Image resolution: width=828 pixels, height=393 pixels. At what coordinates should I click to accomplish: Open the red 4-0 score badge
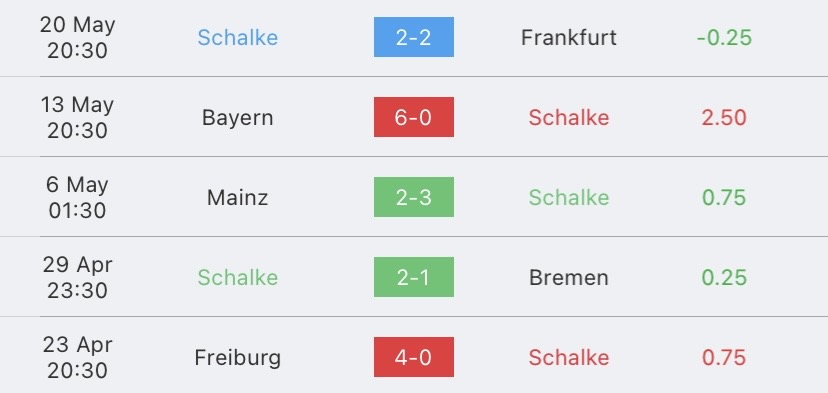tap(413, 357)
